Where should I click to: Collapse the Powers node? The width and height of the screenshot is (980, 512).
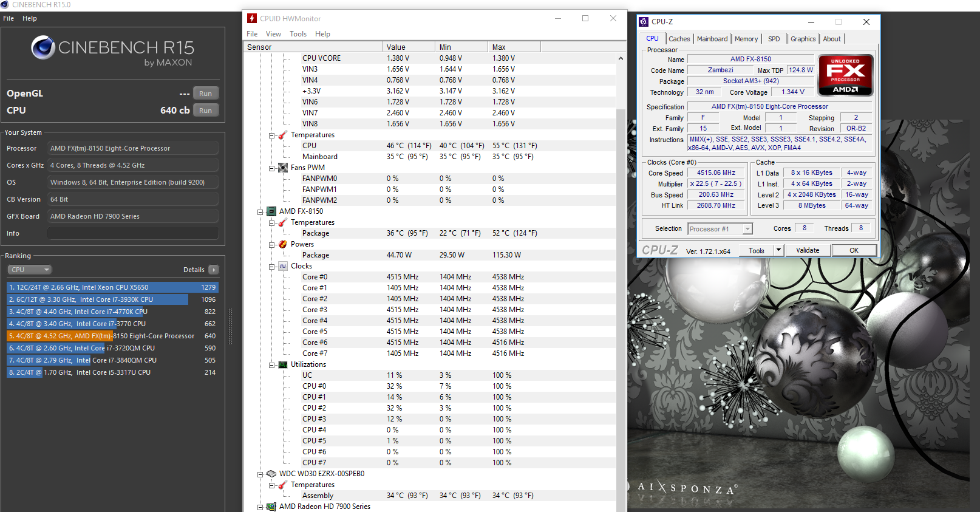coord(271,245)
